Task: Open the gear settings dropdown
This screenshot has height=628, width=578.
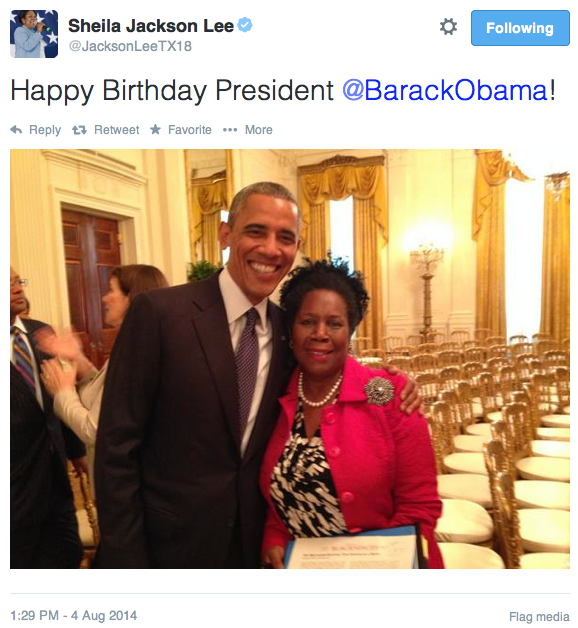Action: 448,27
